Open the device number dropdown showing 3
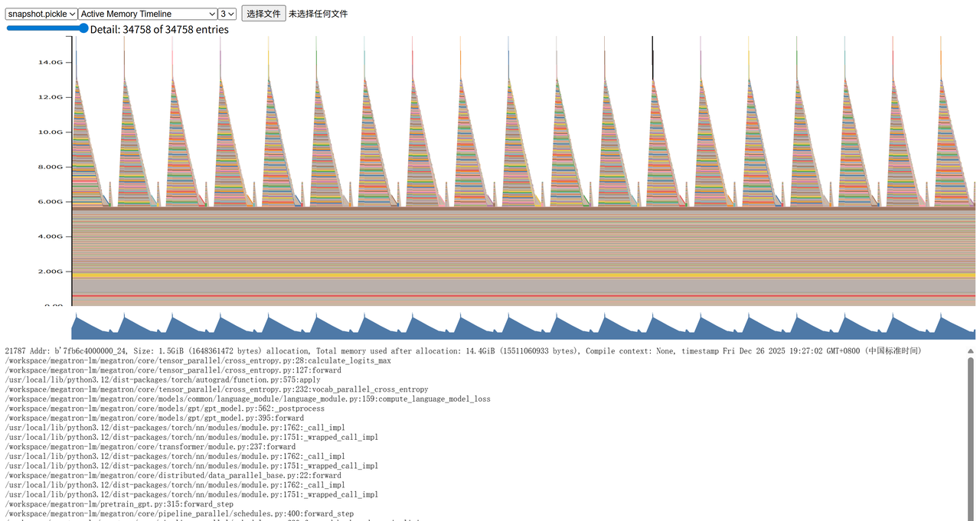980x521 pixels. (227, 14)
